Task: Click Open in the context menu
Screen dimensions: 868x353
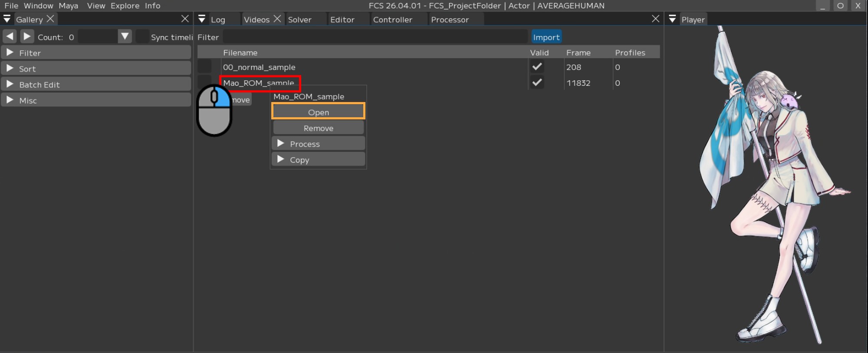Action: tap(318, 112)
